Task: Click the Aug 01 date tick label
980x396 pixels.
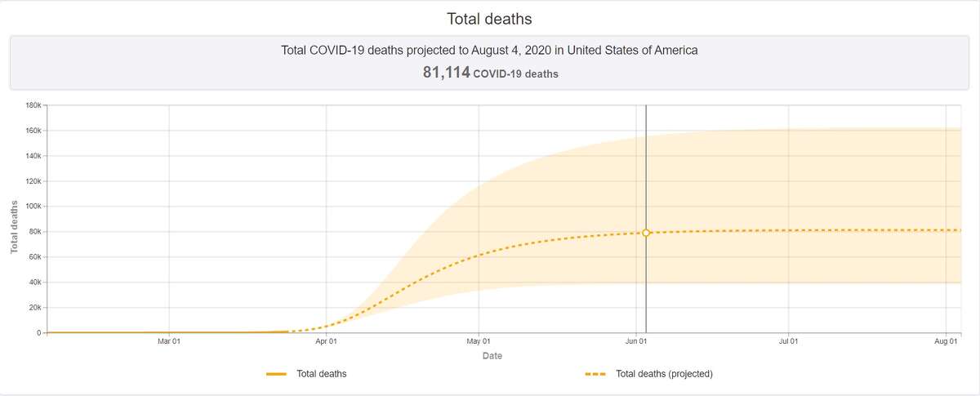Action: pyautogui.click(x=946, y=341)
